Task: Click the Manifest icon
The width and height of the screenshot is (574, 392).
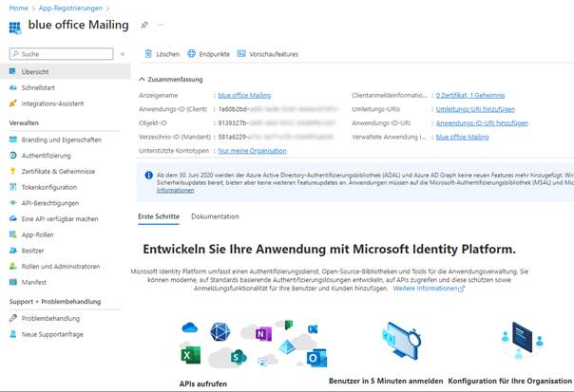Action: [13, 282]
